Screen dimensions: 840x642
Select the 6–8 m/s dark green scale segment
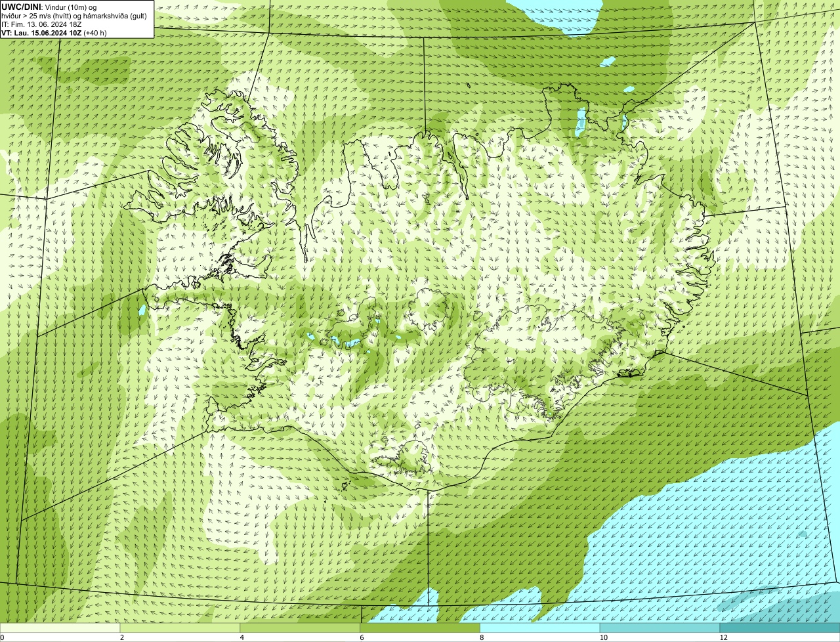(420, 628)
